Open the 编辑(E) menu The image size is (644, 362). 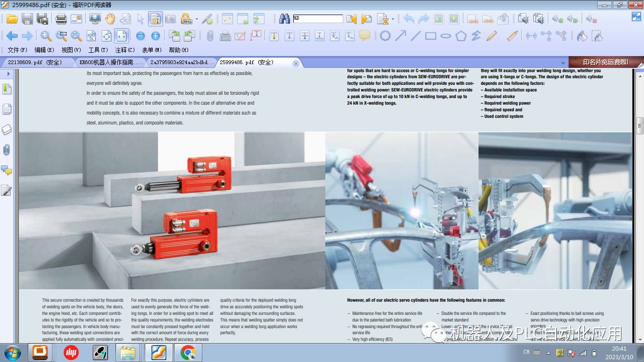point(44,50)
